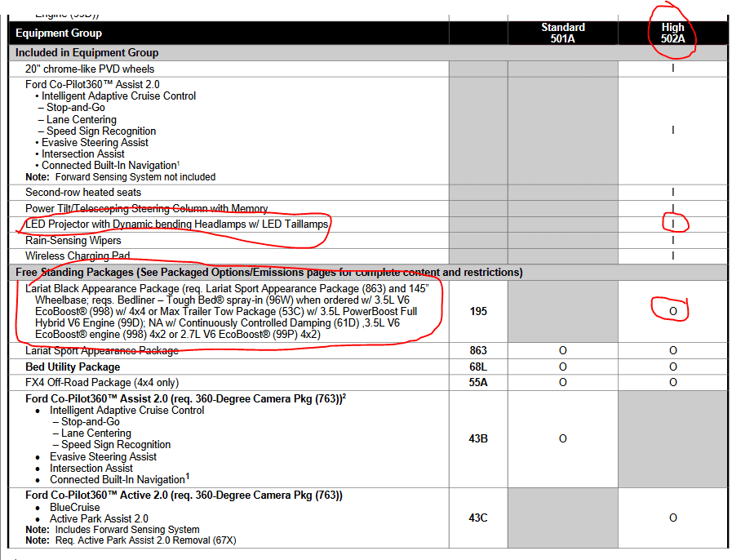Viewport: 732px width, 560px height.
Task: Click the 'I' in 502A for Second-row heated seats
Action: [x=672, y=192]
